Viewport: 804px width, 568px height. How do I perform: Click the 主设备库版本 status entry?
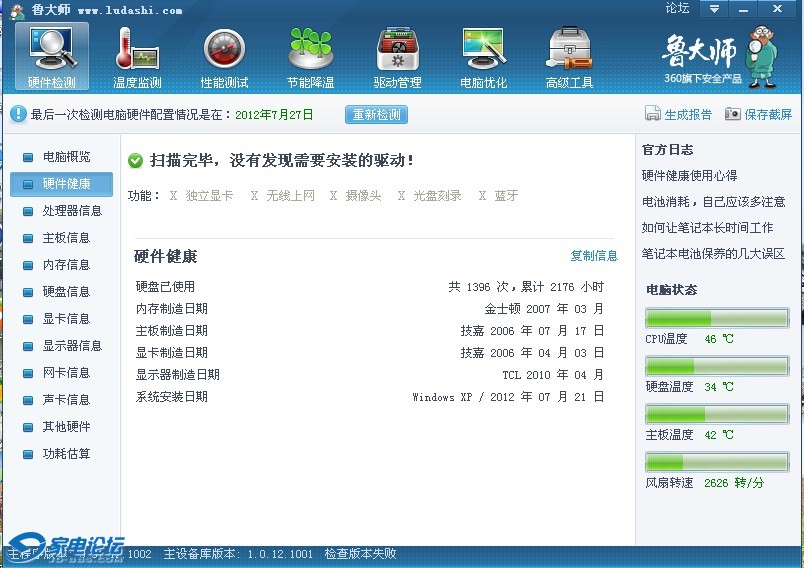238,554
